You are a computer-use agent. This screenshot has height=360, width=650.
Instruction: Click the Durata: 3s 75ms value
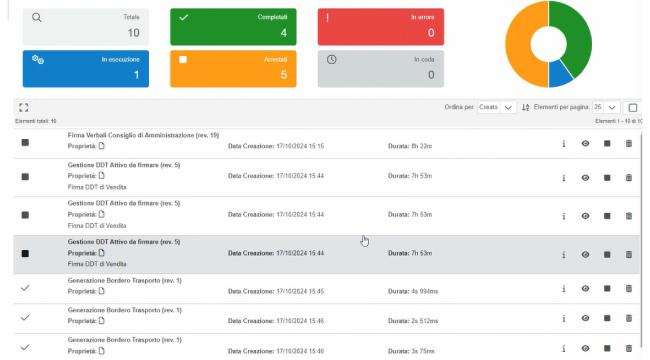click(x=411, y=351)
